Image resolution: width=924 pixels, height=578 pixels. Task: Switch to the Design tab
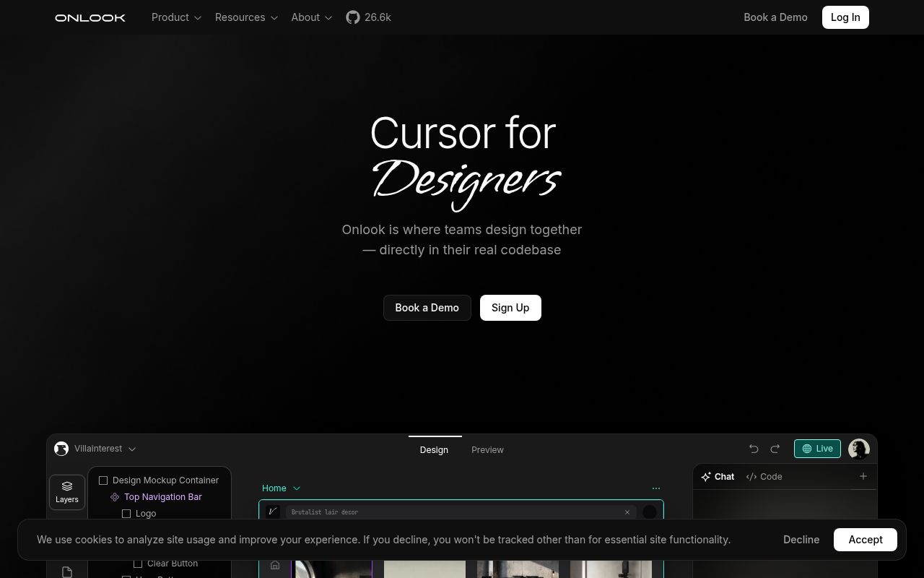(434, 449)
